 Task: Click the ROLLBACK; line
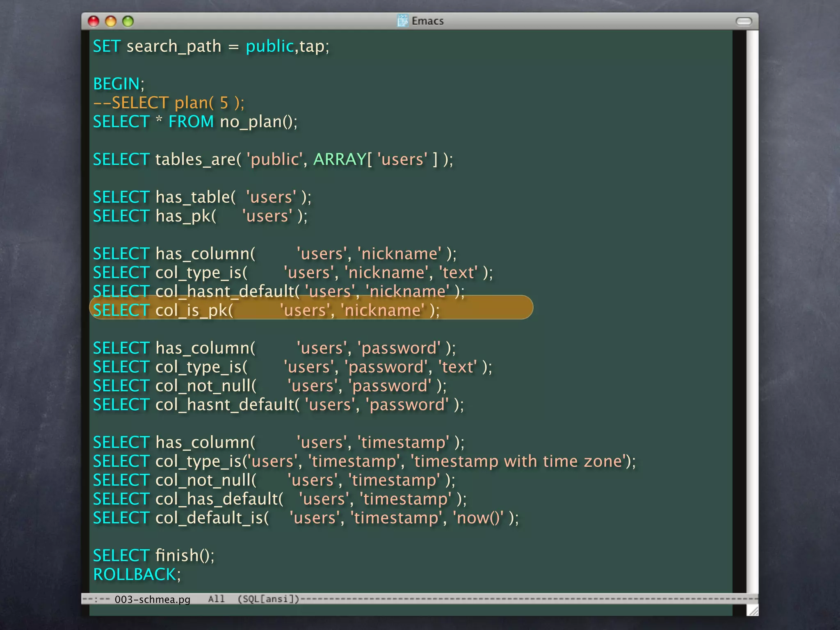(137, 575)
